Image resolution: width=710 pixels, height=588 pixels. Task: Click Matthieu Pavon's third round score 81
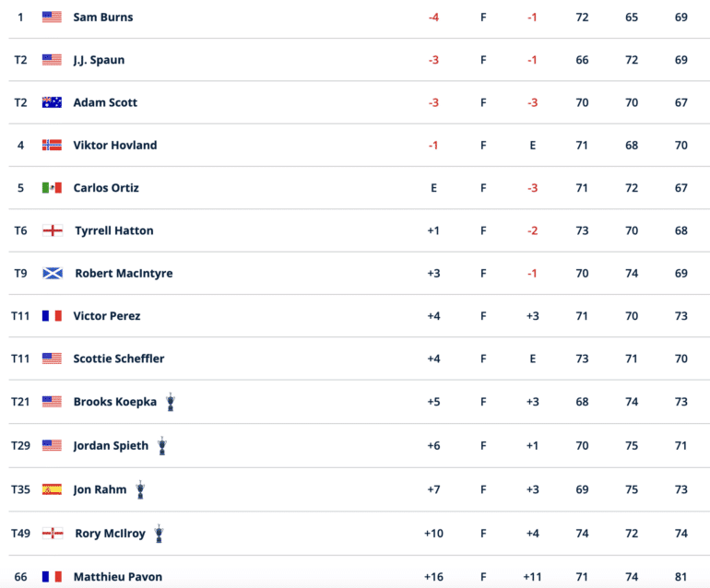(680, 577)
